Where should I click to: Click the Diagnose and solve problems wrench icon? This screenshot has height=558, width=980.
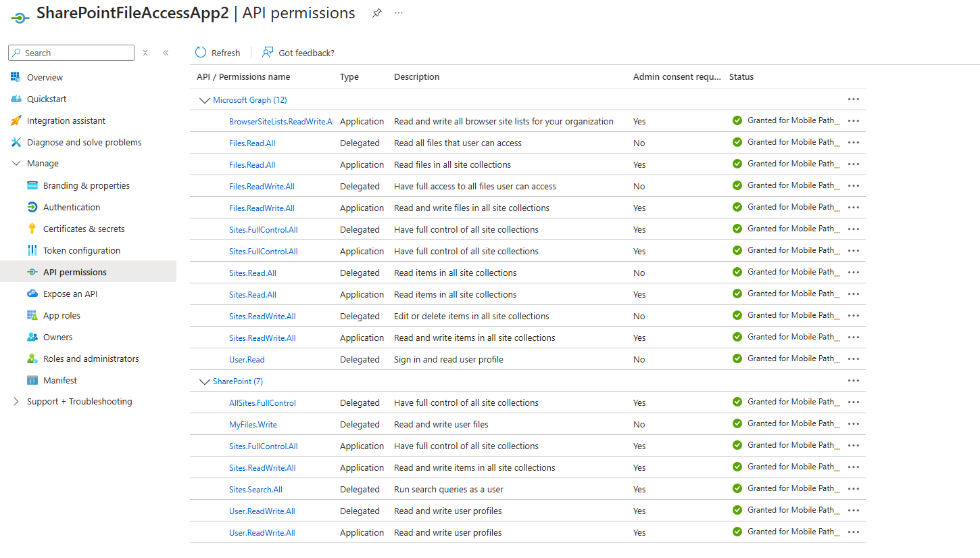(16, 142)
